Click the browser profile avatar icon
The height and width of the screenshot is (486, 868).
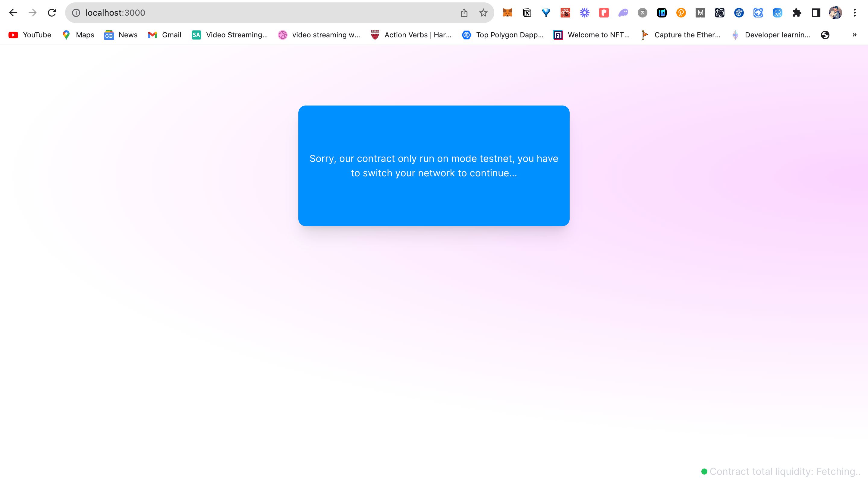[x=835, y=13]
